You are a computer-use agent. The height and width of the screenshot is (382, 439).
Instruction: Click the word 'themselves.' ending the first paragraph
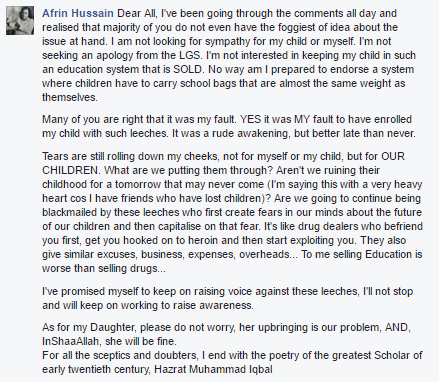coord(70,97)
